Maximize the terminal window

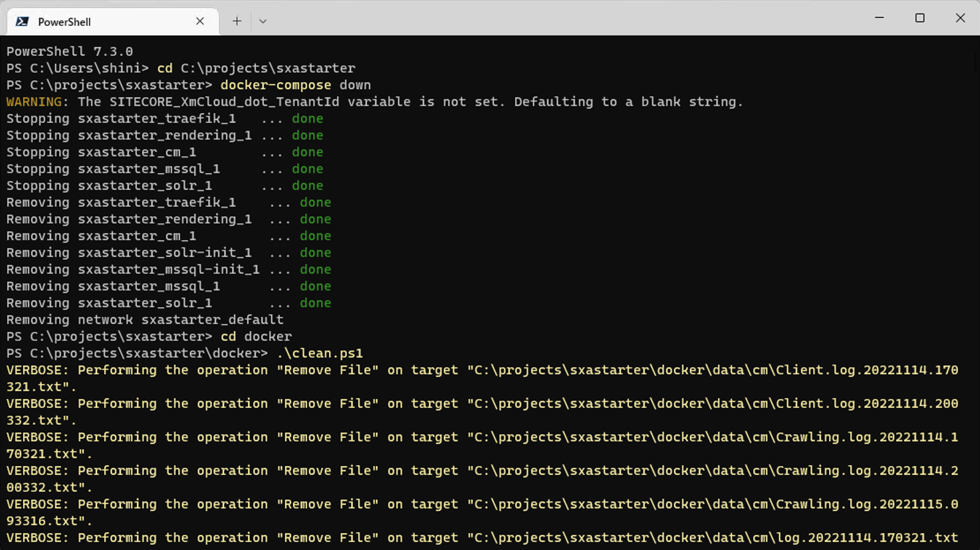point(920,18)
